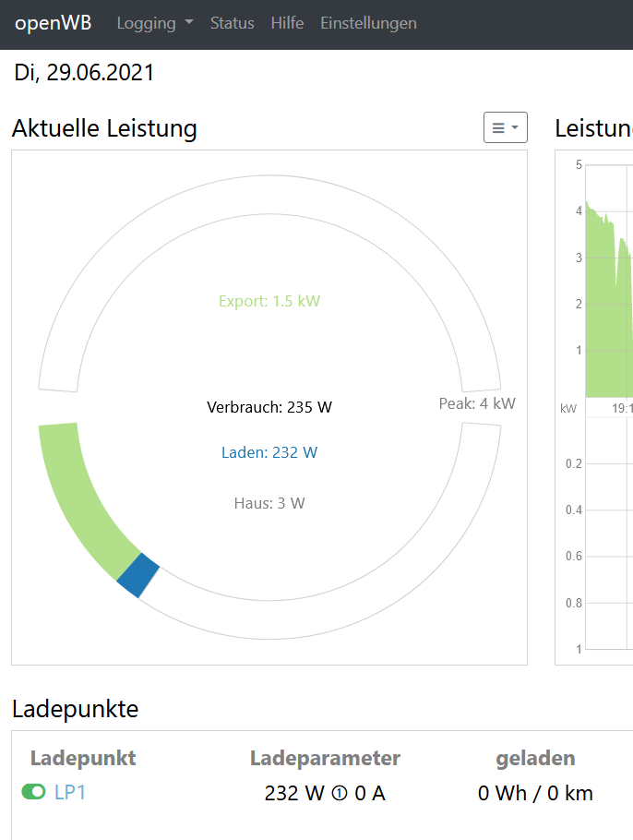Viewport: 633px width, 840px height.
Task: Click the openWB brand logo
Action: click(x=54, y=23)
